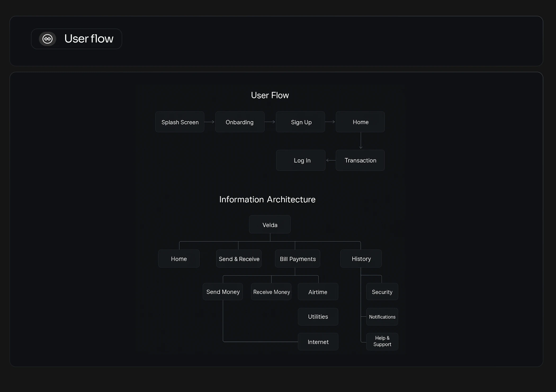The image size is (556, 392).
Task: Select the Splash Screen flow box
Action: pyautogui.click(x=180, y=122)
